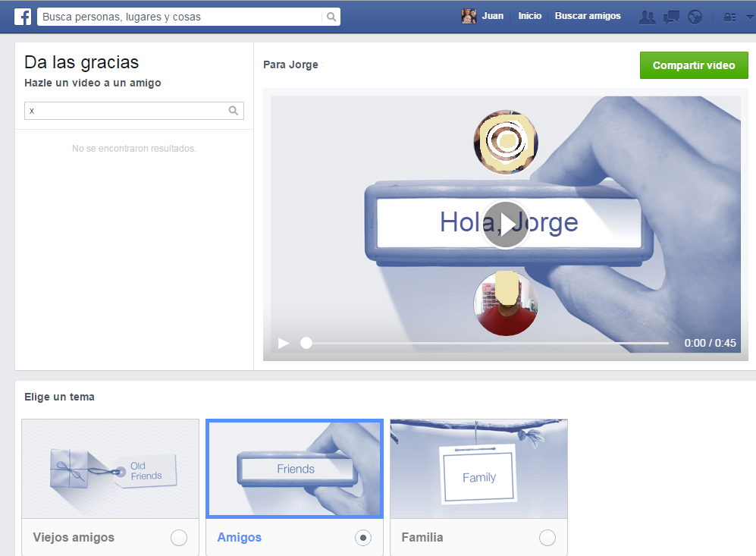Go to Inicio in top bar

[530, 16]
